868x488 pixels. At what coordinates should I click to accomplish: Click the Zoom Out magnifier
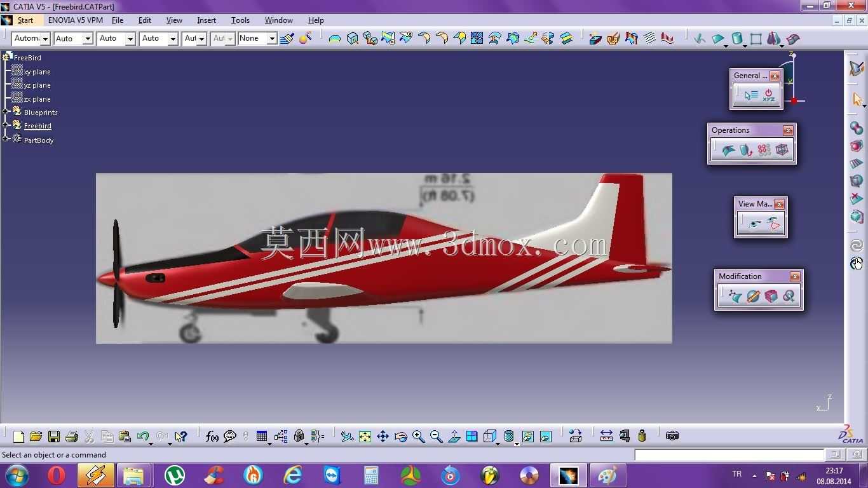point(436,437)
